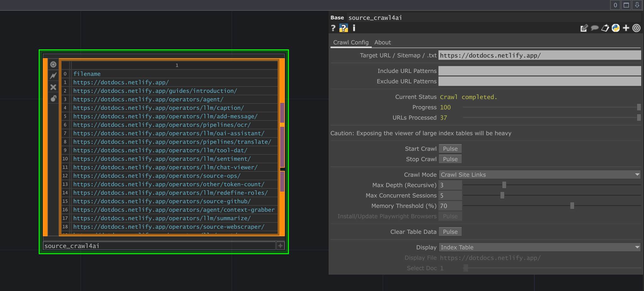
Task: Toggle the yellow Python help icon
Action: 343,28
